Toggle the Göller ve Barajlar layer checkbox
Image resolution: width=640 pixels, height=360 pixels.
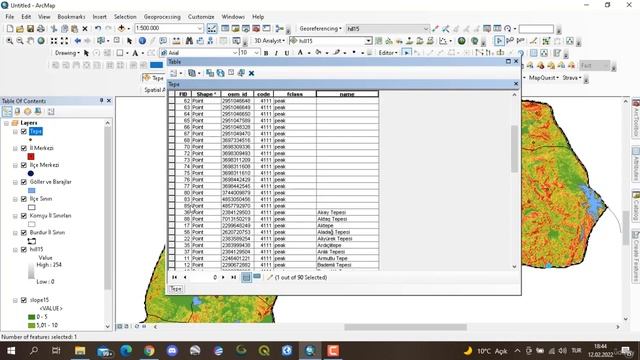(24, 182)
